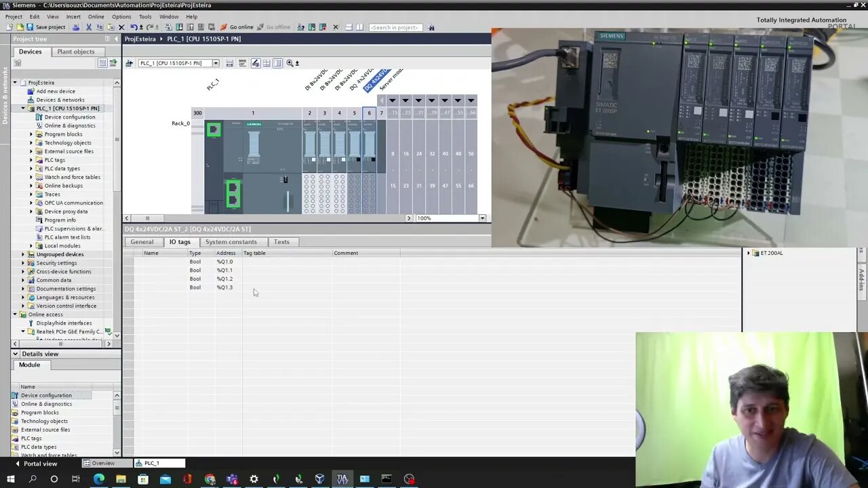Open the zoom level 100% dropdown
The width and height of the screenshot is (868, 488).
coord(482,218)
